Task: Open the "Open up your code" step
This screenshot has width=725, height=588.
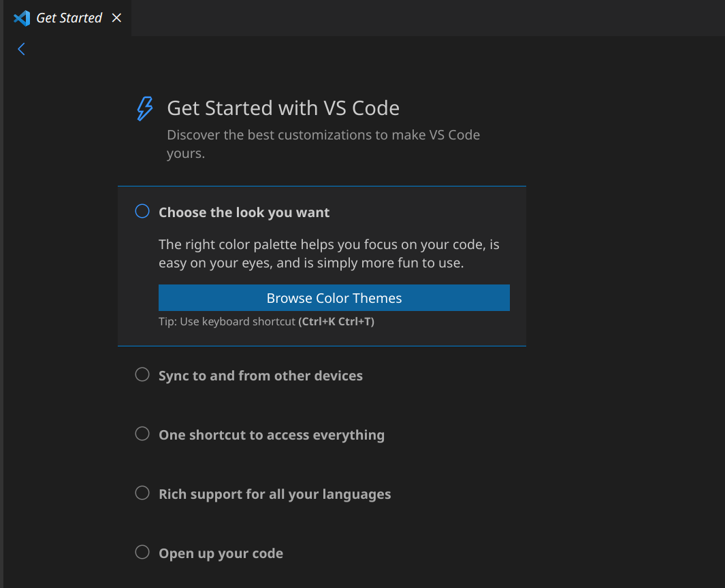Action: tap(221, 553)
